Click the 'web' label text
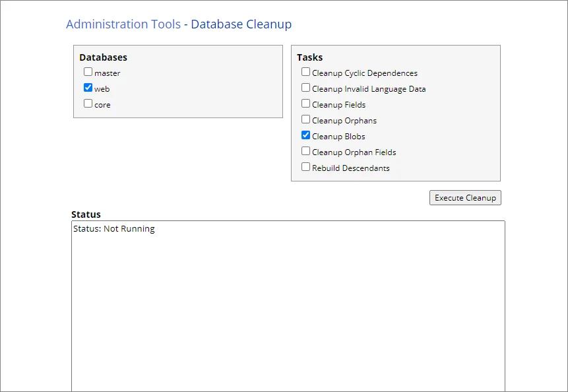The image size is (568, 392). [x=102, y=89]
